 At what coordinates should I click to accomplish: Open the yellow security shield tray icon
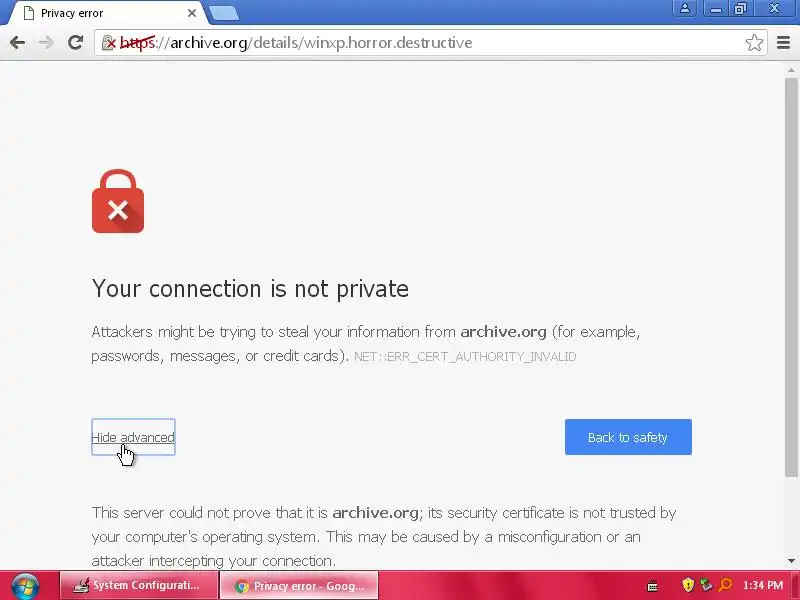(688, 585)
